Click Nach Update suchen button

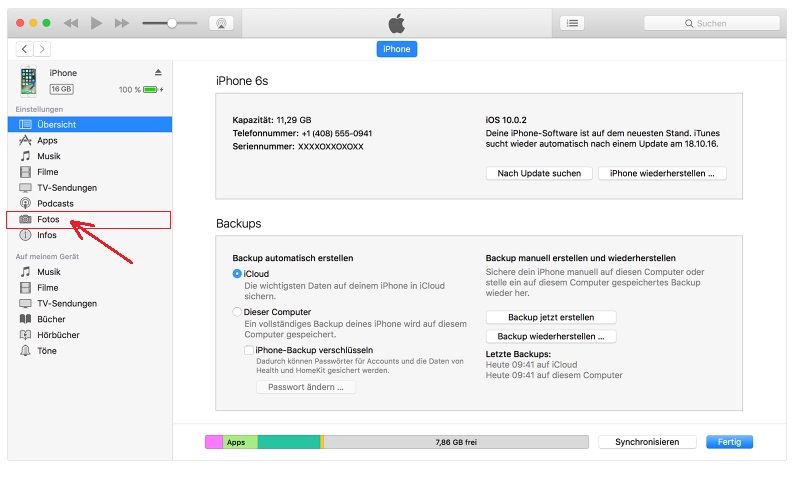pos(538,173)
